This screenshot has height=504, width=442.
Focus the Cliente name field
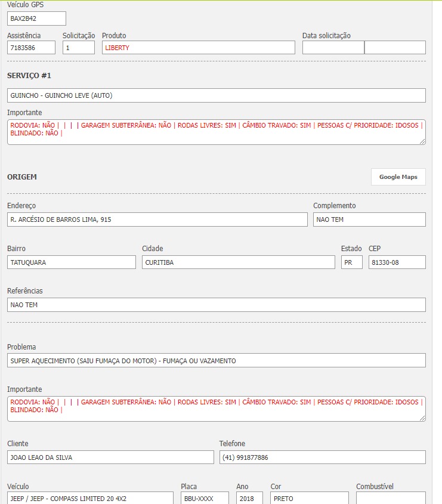click(x=110, y=457)
